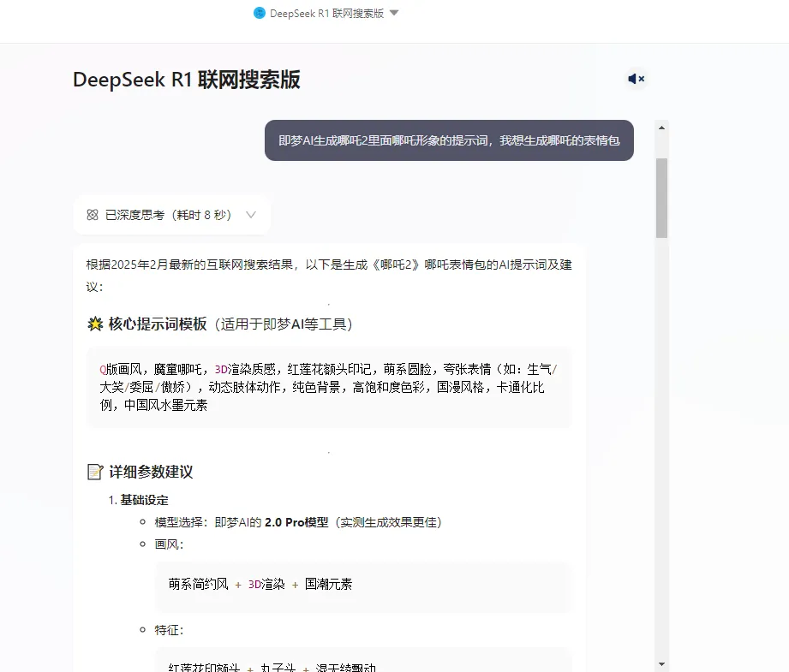Click the 1. 基础设定 list heading

pyautogui.click(x=139, y=500)
